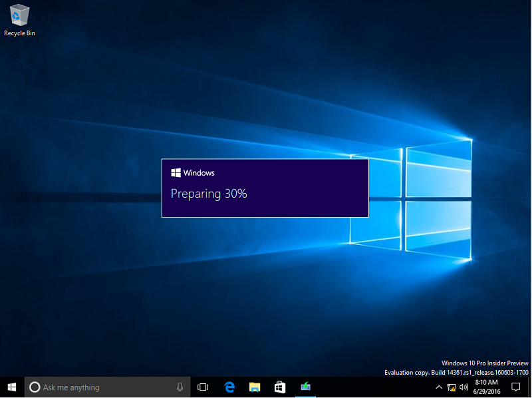Click the Windows title in the dialog

[x=199, y=173]
